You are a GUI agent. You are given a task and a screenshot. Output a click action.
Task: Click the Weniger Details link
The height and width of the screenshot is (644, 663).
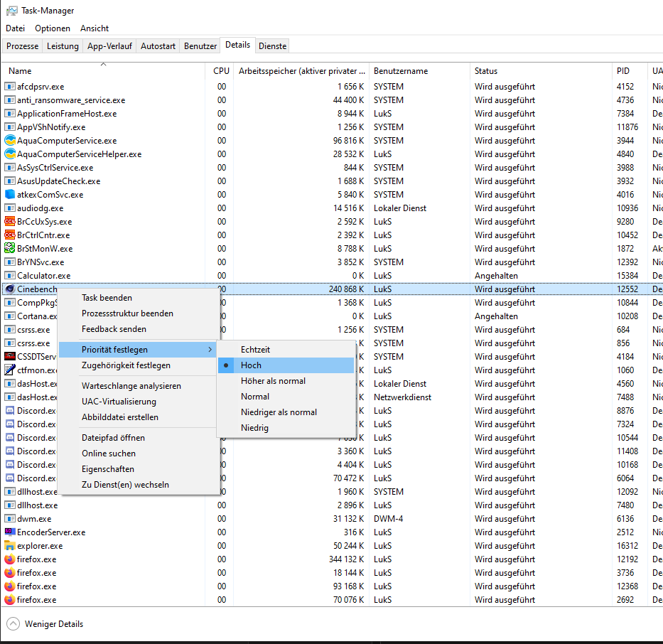(x=54, y=624)
